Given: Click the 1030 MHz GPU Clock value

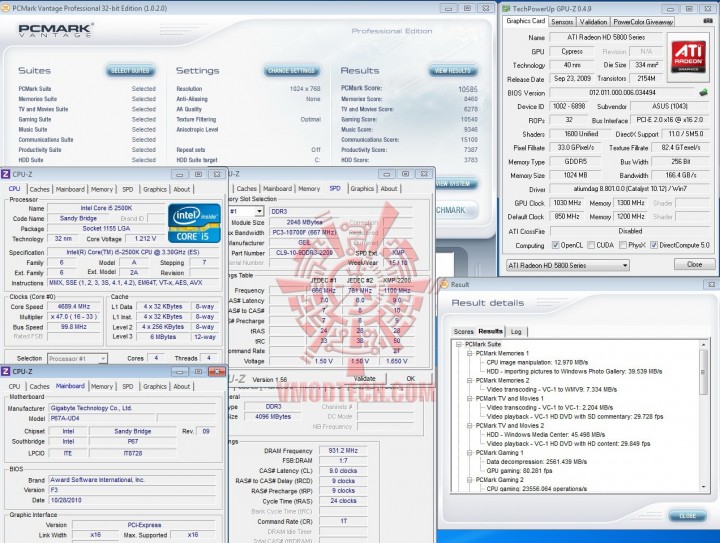Looking at the screenshot, I should [567, 203].
